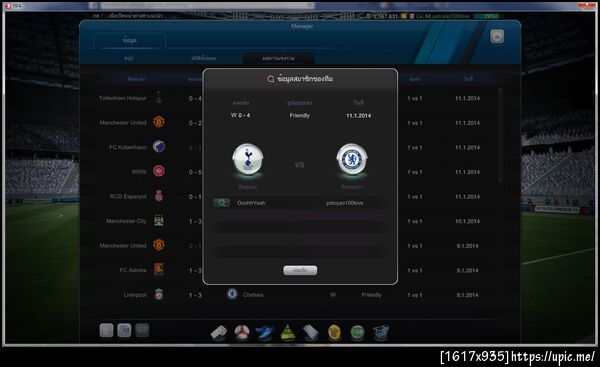The width and height of the screenshot is (600, 367).
Task: Open the silver card dock icon
Action: tap(310, 332)
